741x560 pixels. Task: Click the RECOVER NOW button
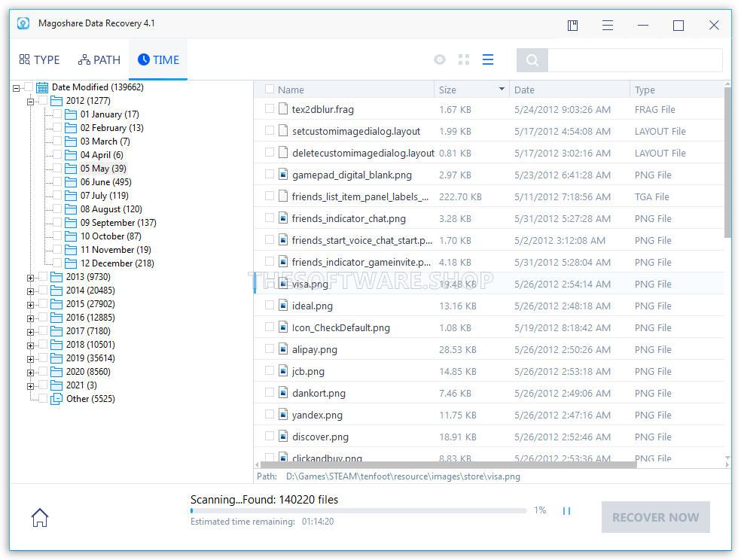tap(655, 517)
